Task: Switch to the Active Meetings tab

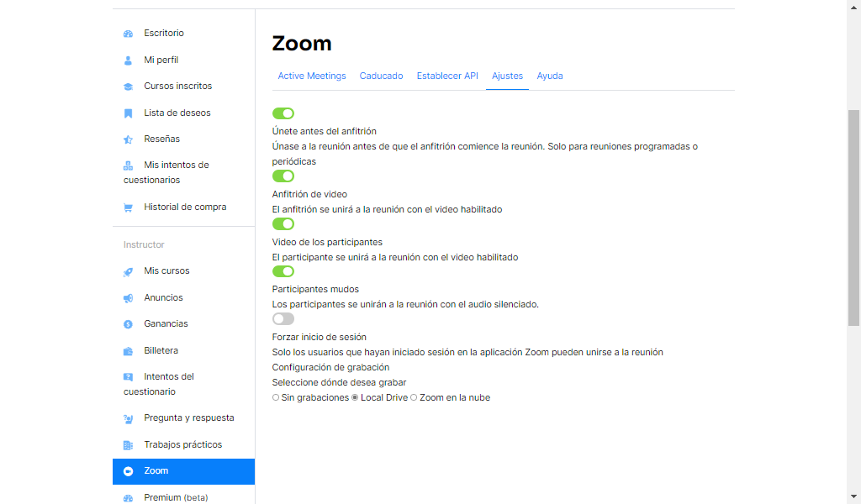Action: click(312, 76)
